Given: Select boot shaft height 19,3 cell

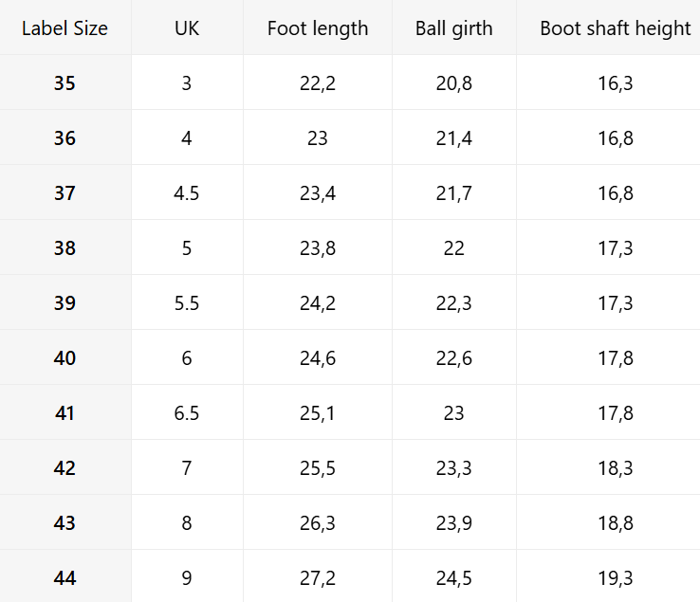Looking at the screenshot, I should (615, 578).
